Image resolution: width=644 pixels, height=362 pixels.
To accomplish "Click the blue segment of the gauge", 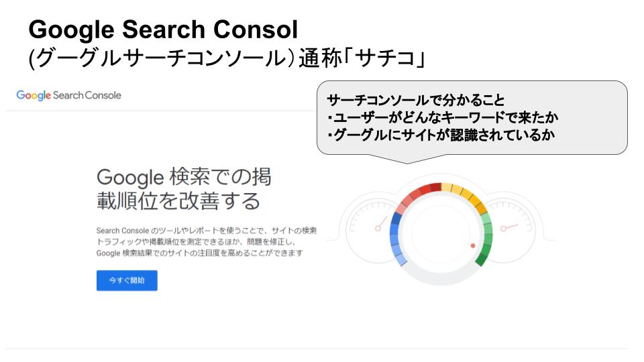I will click(396, 239).
